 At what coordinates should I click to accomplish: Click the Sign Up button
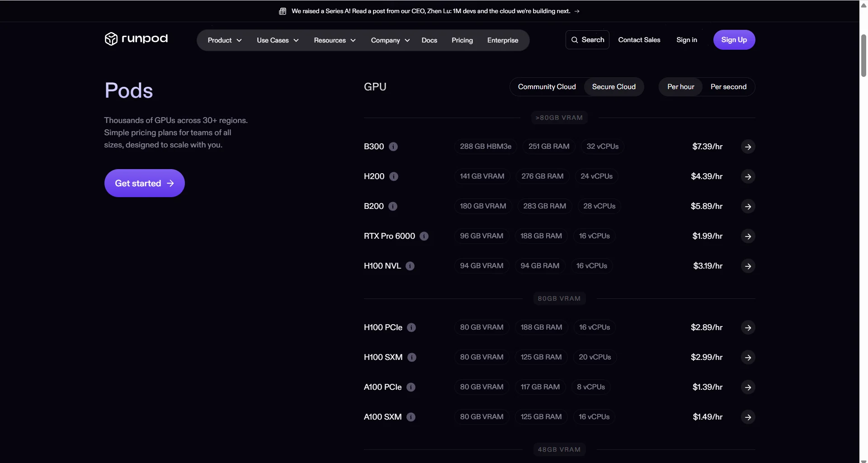click(734, 40)
